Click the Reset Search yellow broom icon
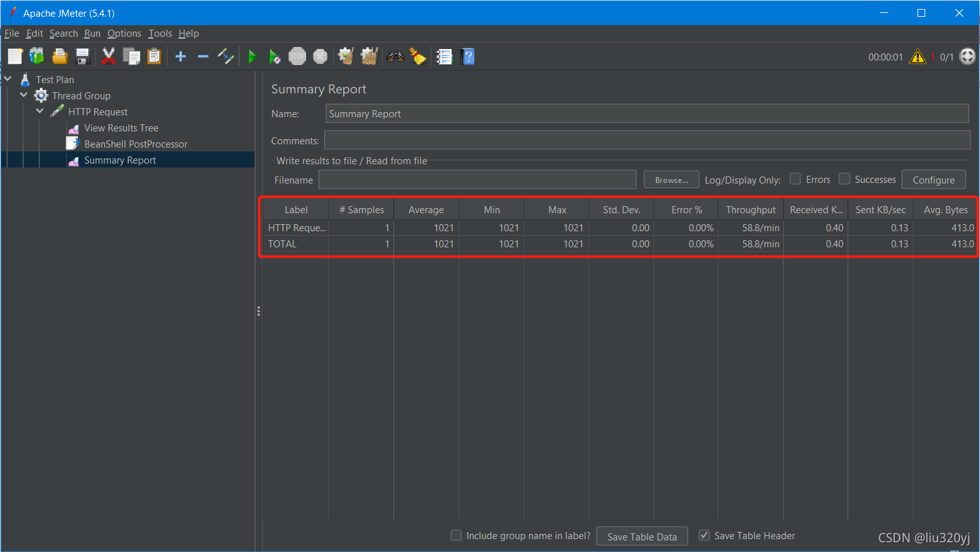Screen dimensions: 980x552 pyautogui.click(x=418, y=57)
